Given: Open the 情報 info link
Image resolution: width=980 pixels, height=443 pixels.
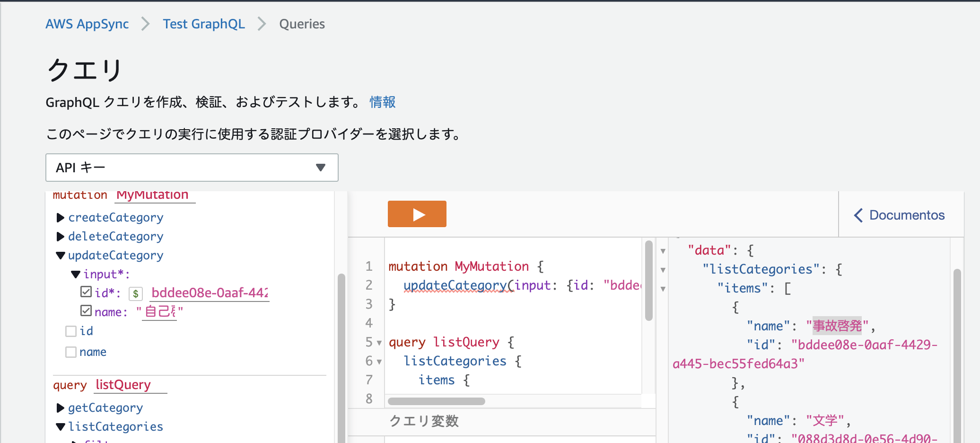Looking at the screenshot, I should tap(382, 102).
